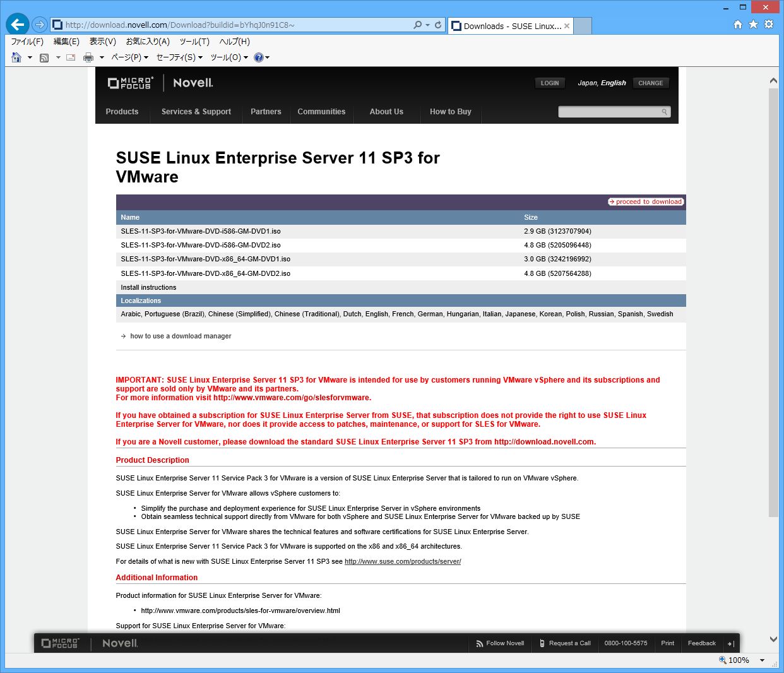Click the Micro Focus logo in footer bar
The image size is (784, 673).
pos(60,643)
